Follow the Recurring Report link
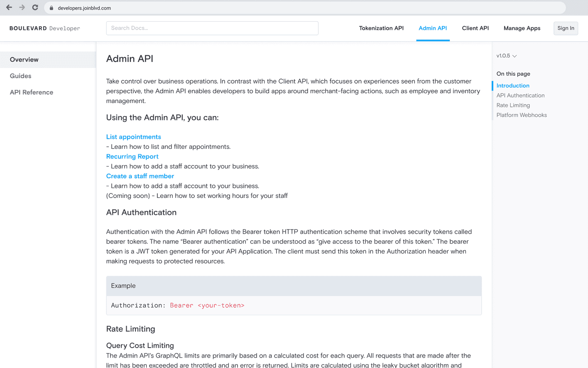The width and height of the screenshot is (588, 368). click(x=132, y=156)
